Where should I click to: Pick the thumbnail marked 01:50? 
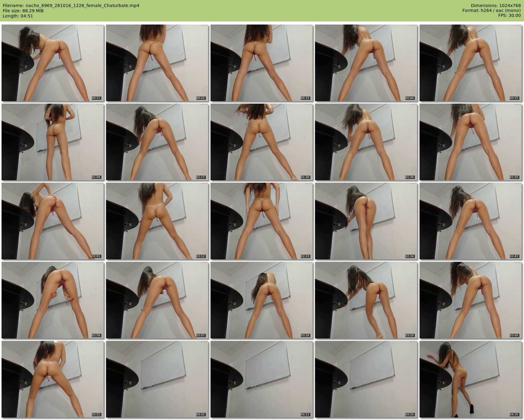tap(471, 142)
